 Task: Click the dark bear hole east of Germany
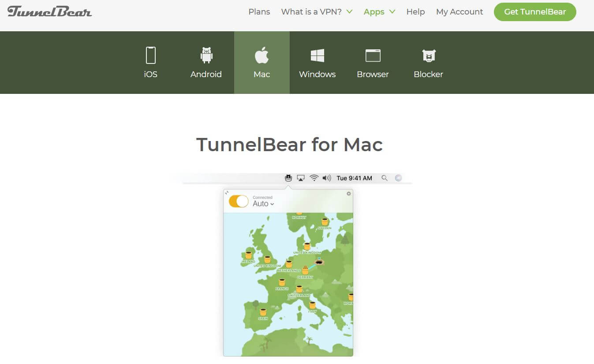pyautogui.click(x=319, y=262)
